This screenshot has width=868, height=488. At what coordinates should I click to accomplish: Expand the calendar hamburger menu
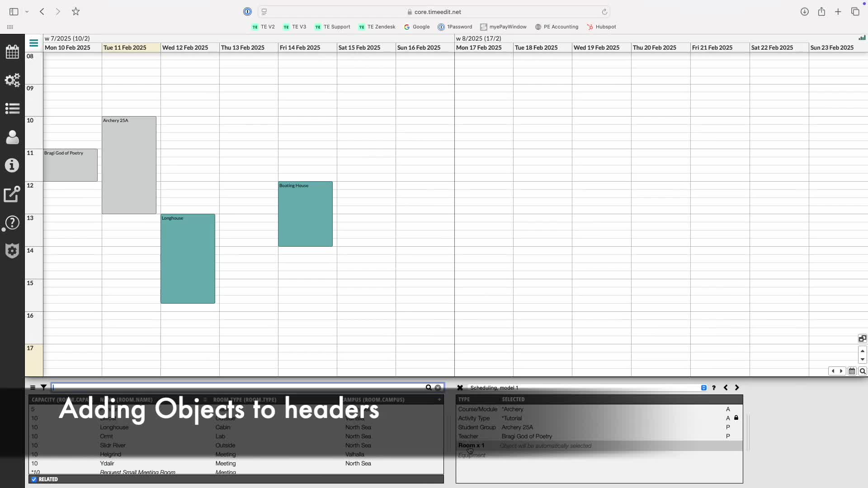point(33,43)
